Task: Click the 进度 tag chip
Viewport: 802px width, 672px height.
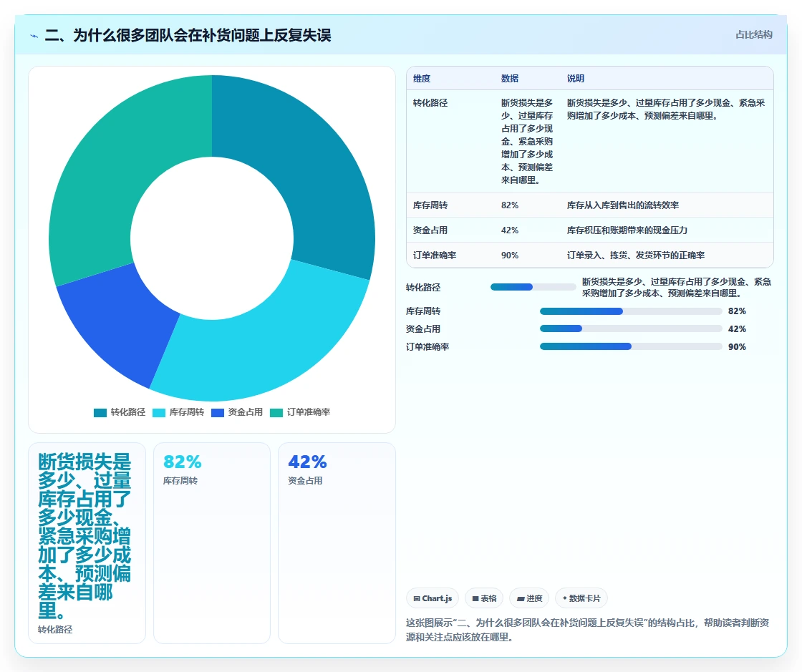Action: click(x=529, y=598)
